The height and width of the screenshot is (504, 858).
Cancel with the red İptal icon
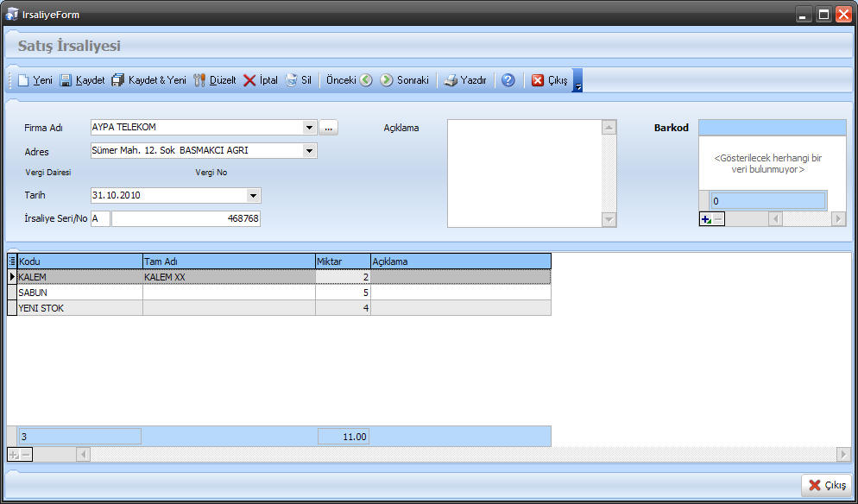(249, 80)
